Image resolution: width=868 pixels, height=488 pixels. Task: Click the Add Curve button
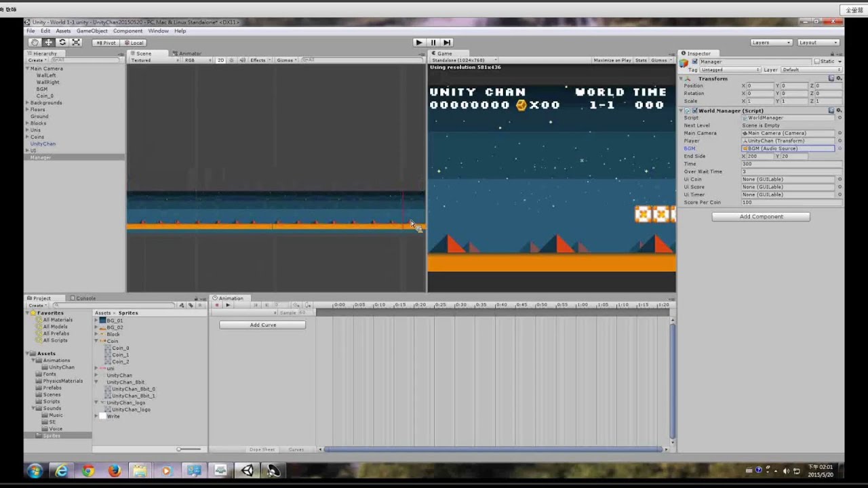262,325
